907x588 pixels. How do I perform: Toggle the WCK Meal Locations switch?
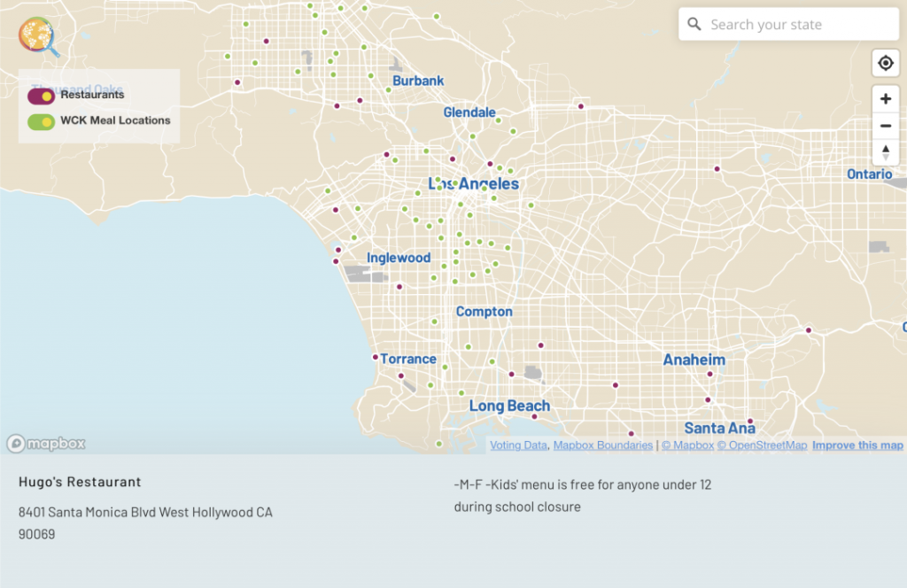(x=42, y=121)
